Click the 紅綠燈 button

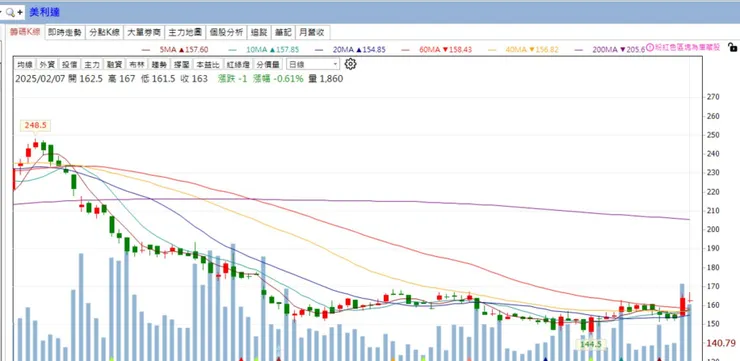(237, 65)
